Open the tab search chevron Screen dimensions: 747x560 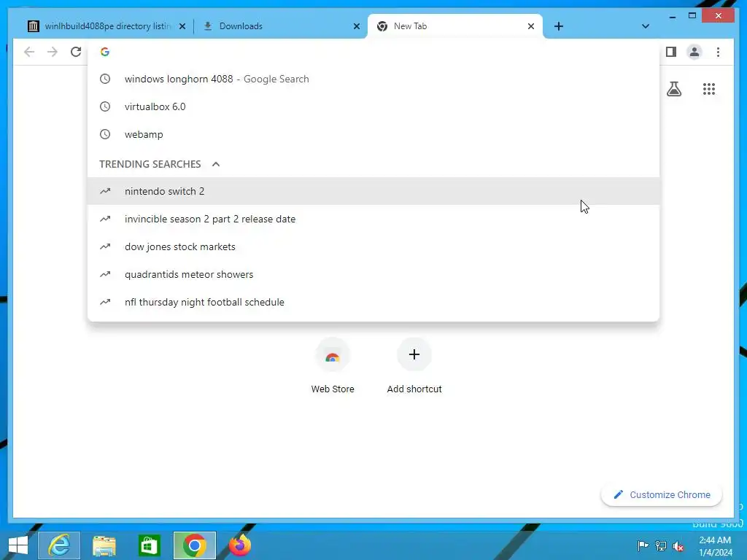click(645, 26)
